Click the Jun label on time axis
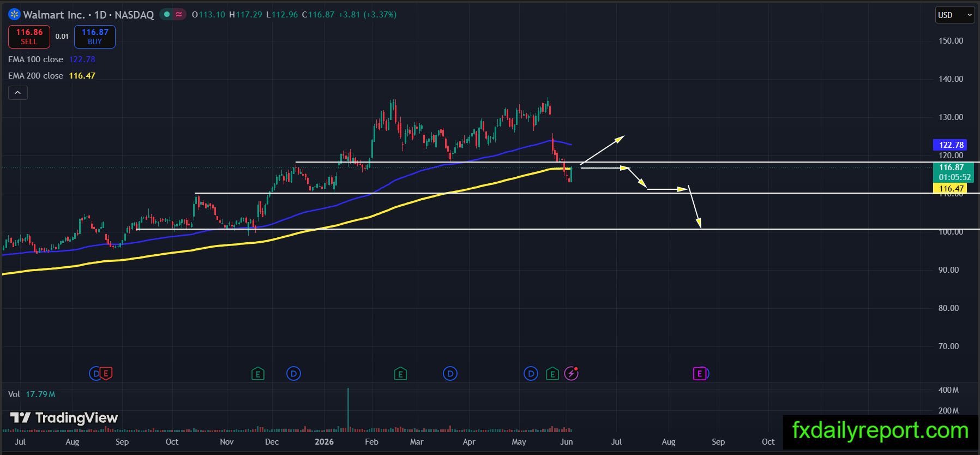This screenshot has width=980, height=455. point(567,442)
